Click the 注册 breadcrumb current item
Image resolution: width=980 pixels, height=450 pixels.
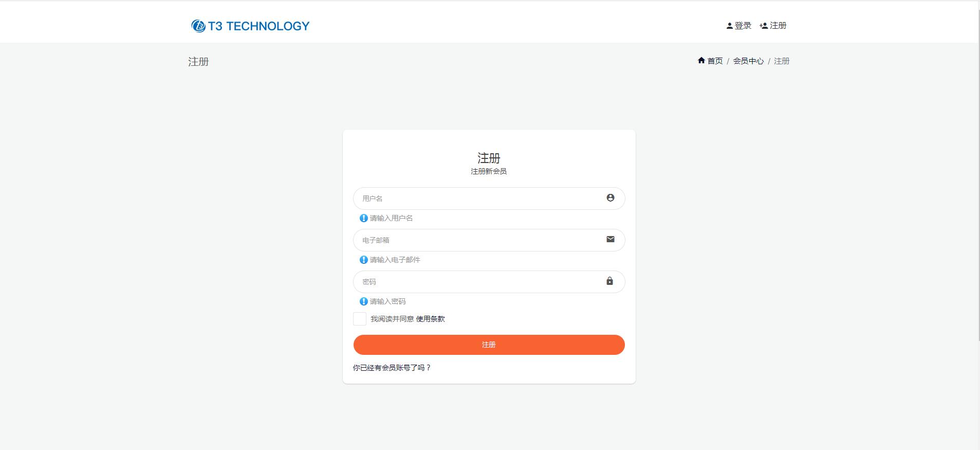point(782,61)
